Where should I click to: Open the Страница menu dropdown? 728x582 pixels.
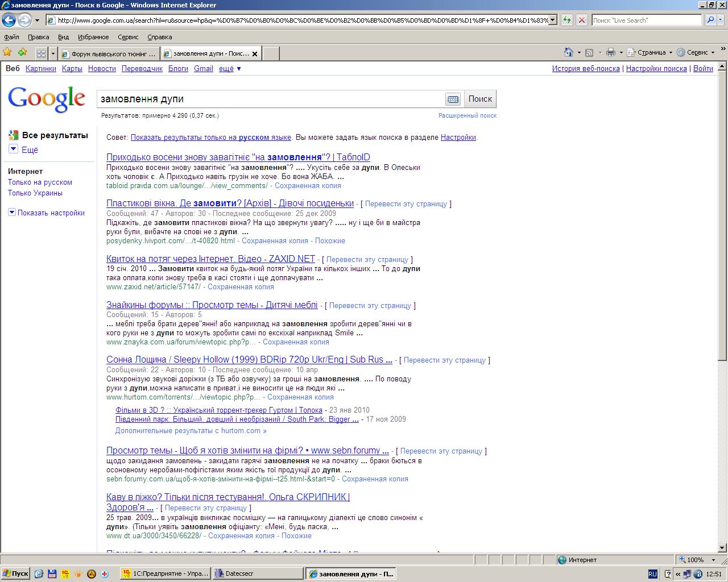point(650,52)
